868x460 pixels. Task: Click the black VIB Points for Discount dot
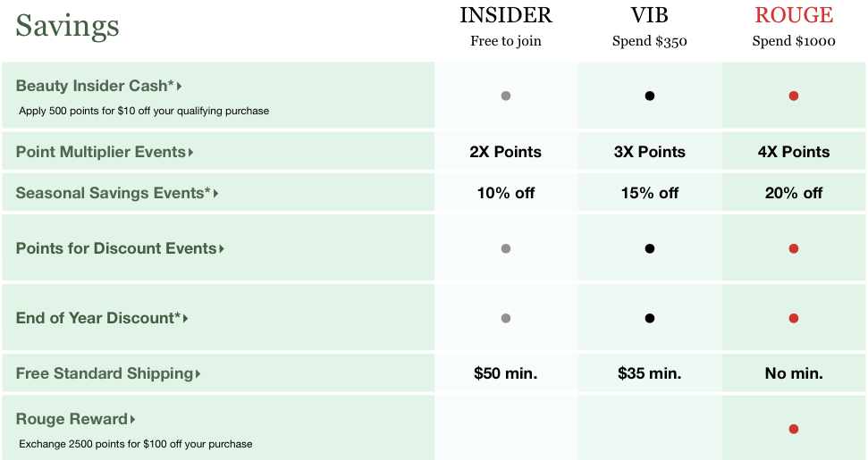pyautogui.click(x=650, y=248)
